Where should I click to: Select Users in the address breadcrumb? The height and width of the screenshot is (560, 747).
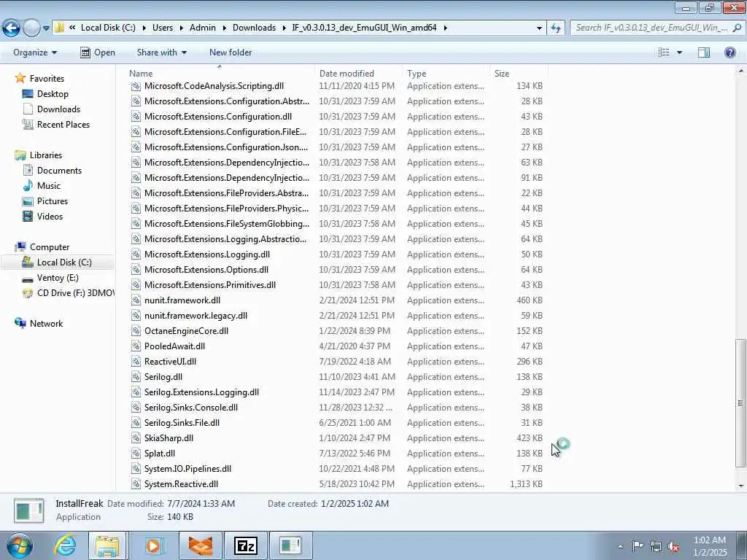[x=163, y=28]
